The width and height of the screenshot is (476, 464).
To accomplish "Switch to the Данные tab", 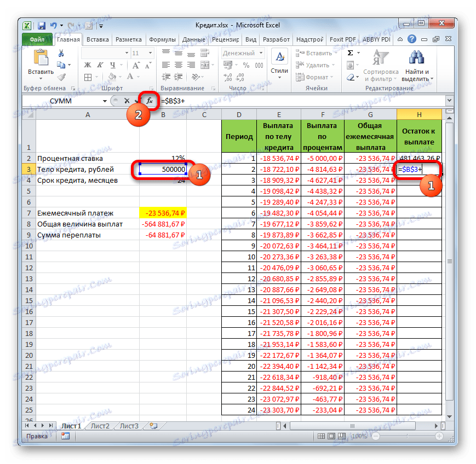I will (194, 39).
